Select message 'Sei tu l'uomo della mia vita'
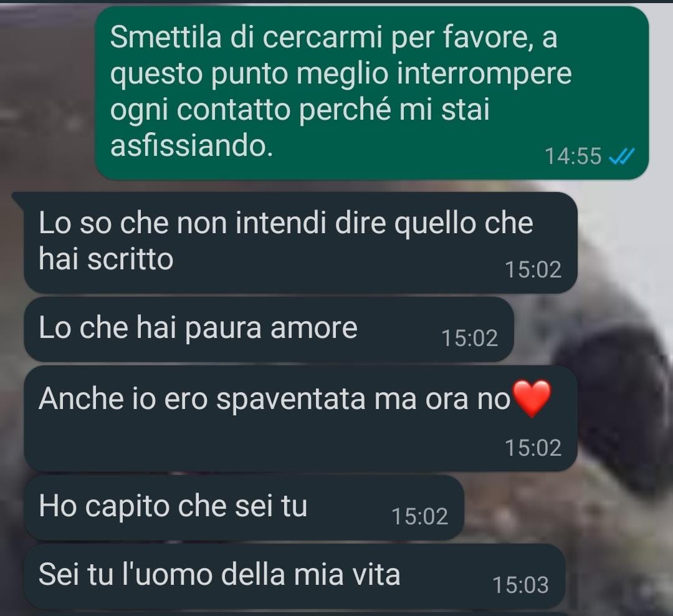The height and width of the screenshot is (616, 673). click(294, 577)
